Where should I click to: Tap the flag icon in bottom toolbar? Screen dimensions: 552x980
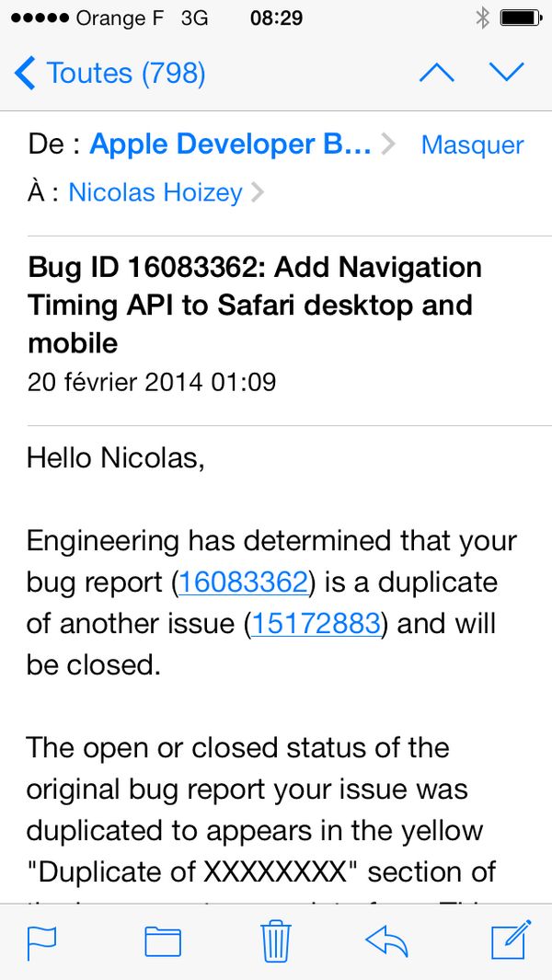click(42, 941)
